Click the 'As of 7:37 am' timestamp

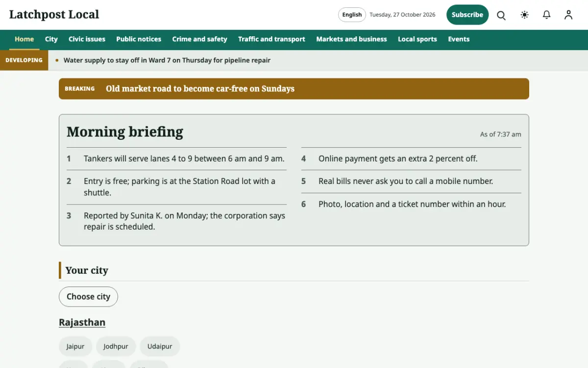point(500,134)
